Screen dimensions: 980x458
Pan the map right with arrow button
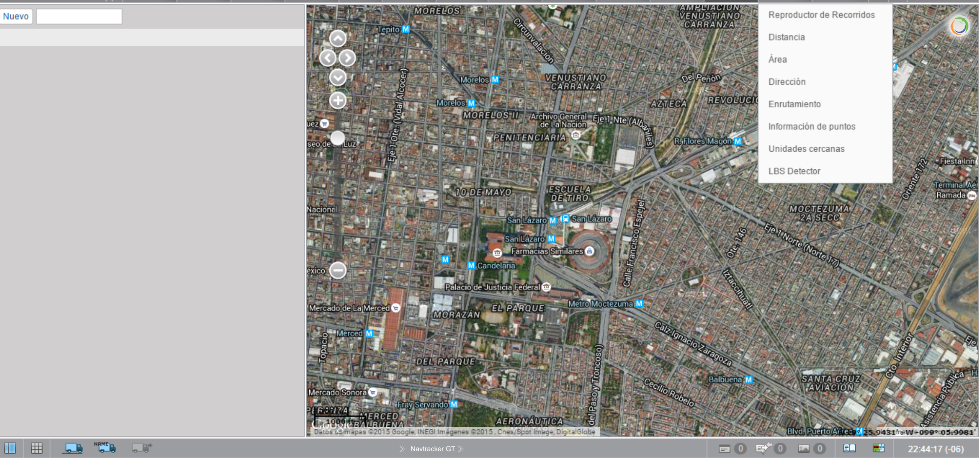coord(347,58)
